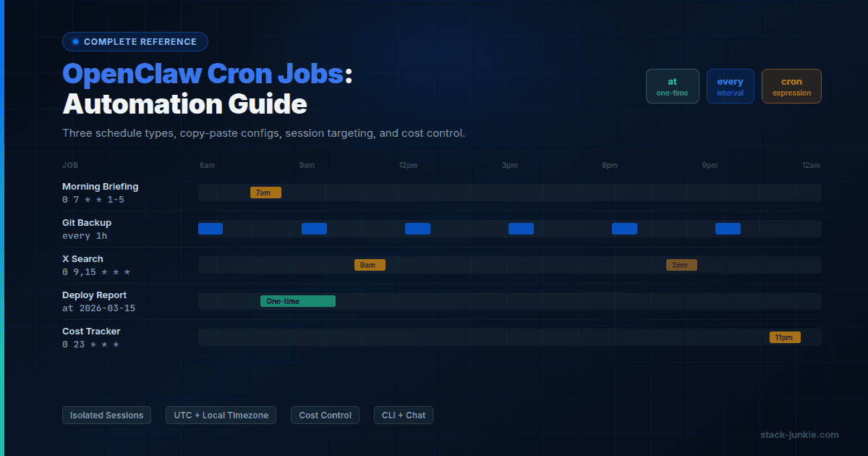
Task: Select the Cost Control tag
Action: coord(325,415)
